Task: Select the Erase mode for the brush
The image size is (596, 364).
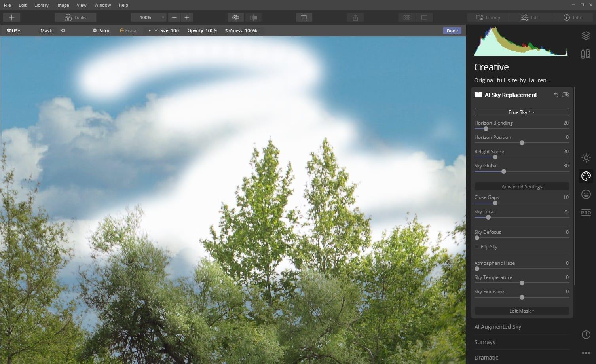Action: click(129, 30)
